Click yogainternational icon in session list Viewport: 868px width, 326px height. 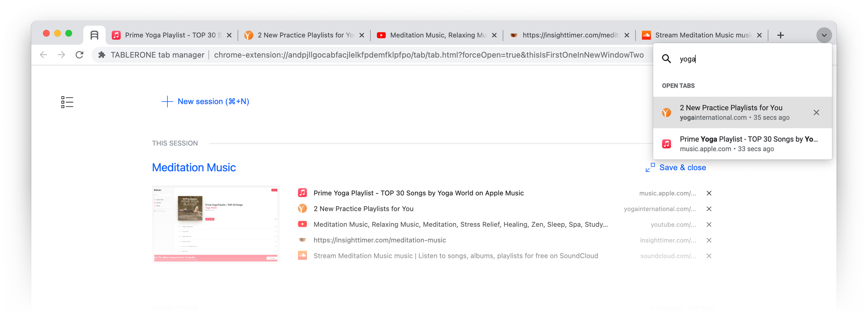[302, 208]
